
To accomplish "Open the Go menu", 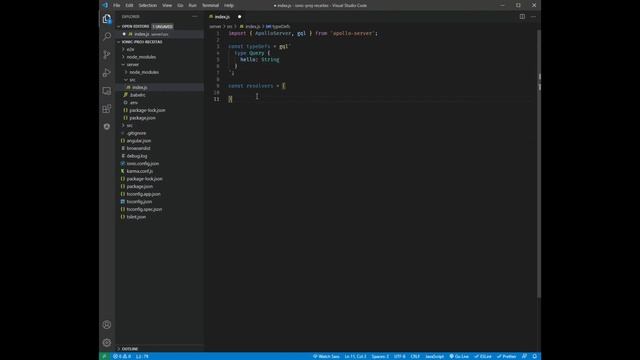I will [180, 5].
